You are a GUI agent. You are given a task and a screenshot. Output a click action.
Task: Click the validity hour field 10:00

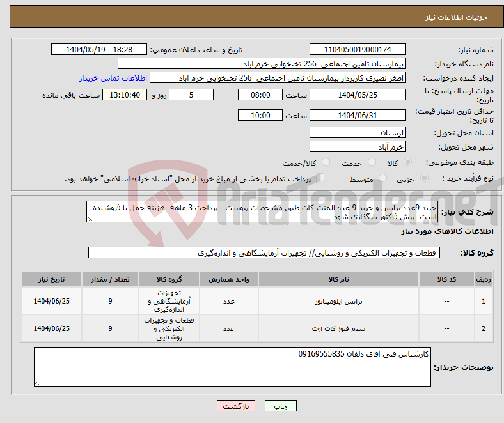coord(260,115)
